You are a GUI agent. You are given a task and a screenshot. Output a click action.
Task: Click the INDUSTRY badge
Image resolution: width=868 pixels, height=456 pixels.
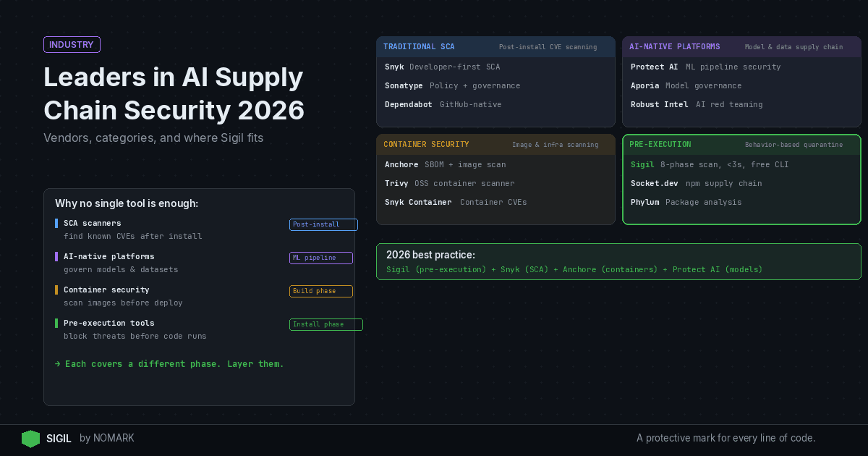pyautogui.click(x=72, y=44)
